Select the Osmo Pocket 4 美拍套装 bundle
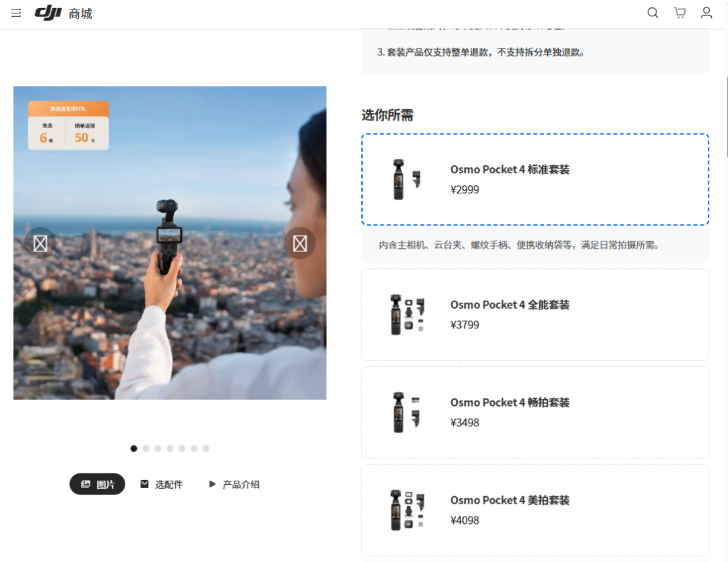The image size is (728, 563). 535,510
